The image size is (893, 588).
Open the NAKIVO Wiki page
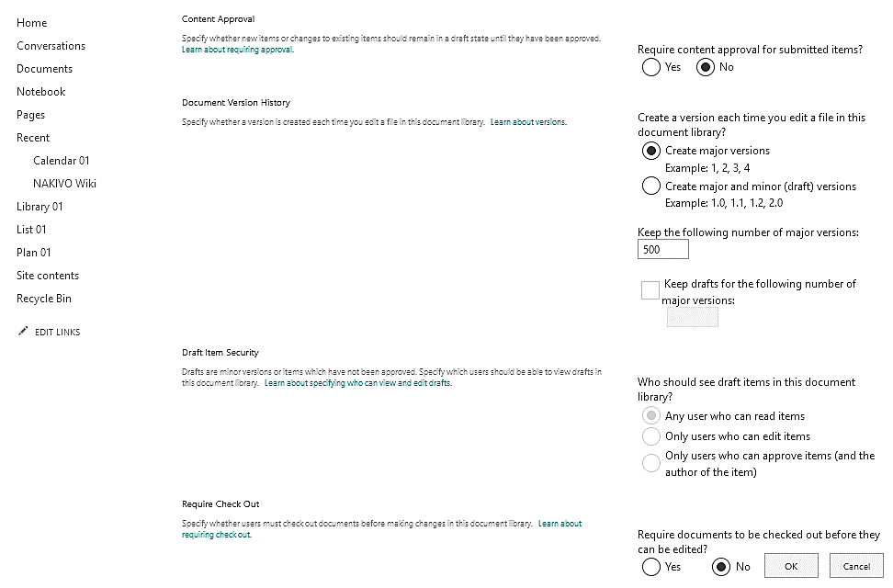pos(64,183)
